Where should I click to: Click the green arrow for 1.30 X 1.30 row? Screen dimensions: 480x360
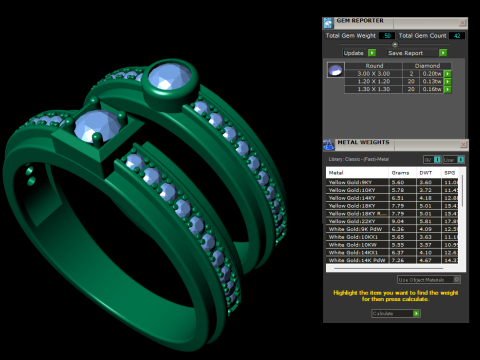[x=448, y=89]
